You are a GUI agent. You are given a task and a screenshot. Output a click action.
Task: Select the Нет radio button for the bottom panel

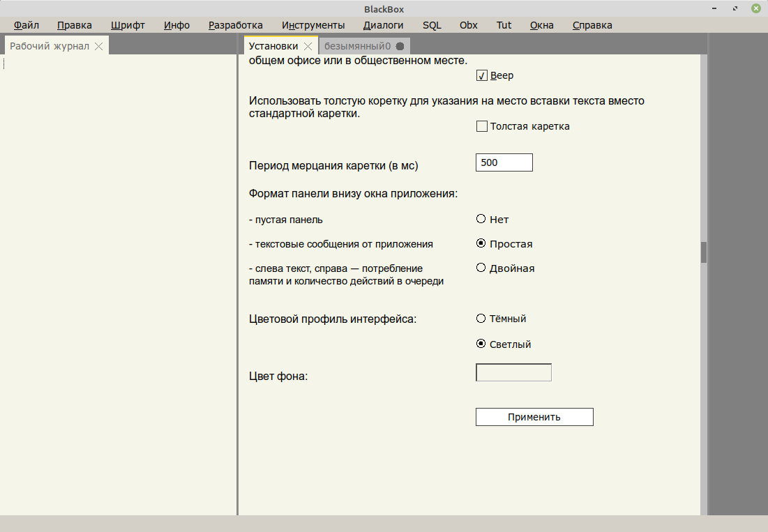481,219
